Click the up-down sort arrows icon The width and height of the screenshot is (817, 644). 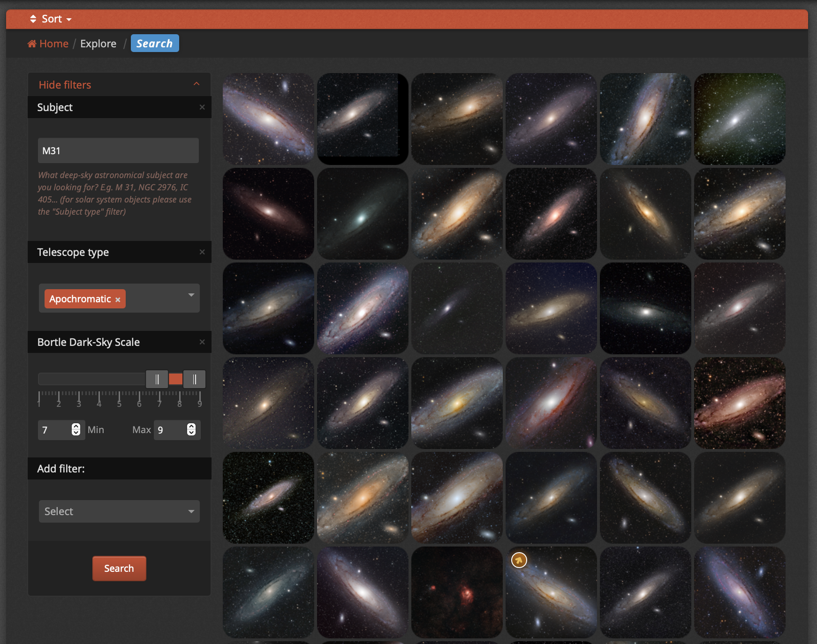tap(33, 19)
